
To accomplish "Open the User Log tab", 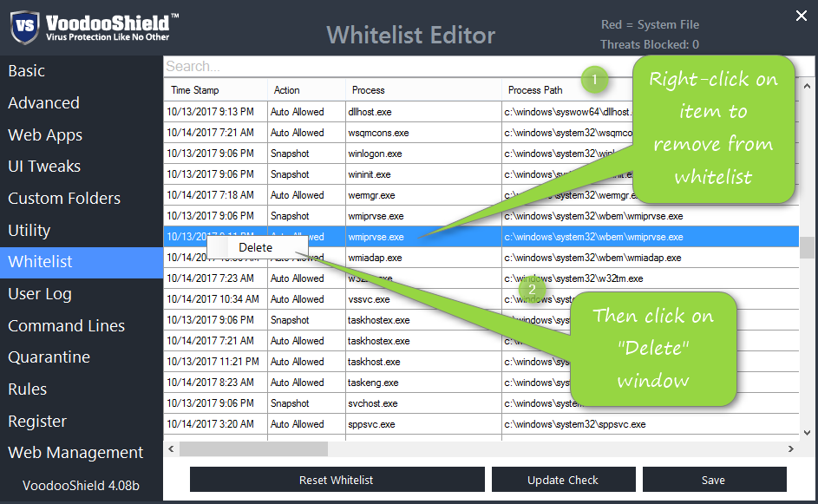I will click(x=82, y=294).
